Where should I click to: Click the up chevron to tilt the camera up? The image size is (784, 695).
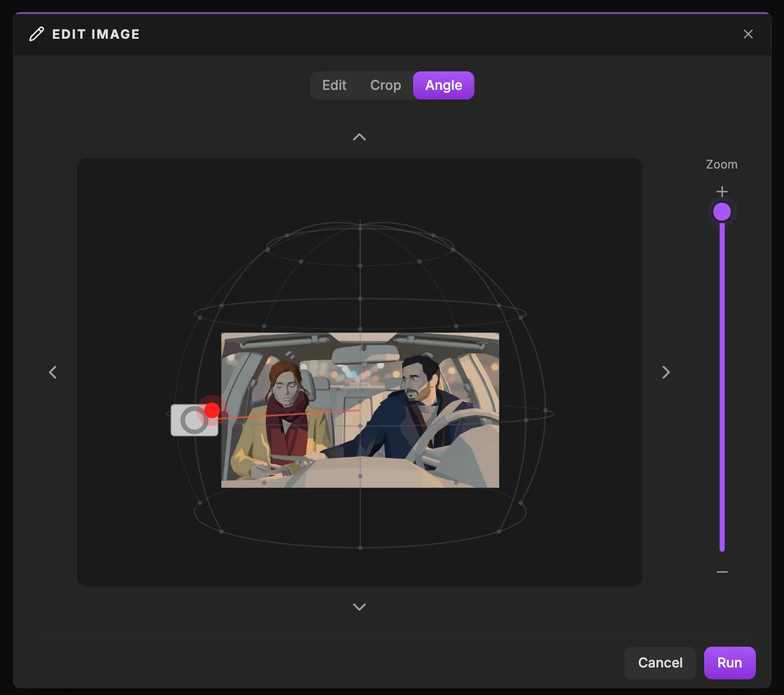tap(359, 137)
